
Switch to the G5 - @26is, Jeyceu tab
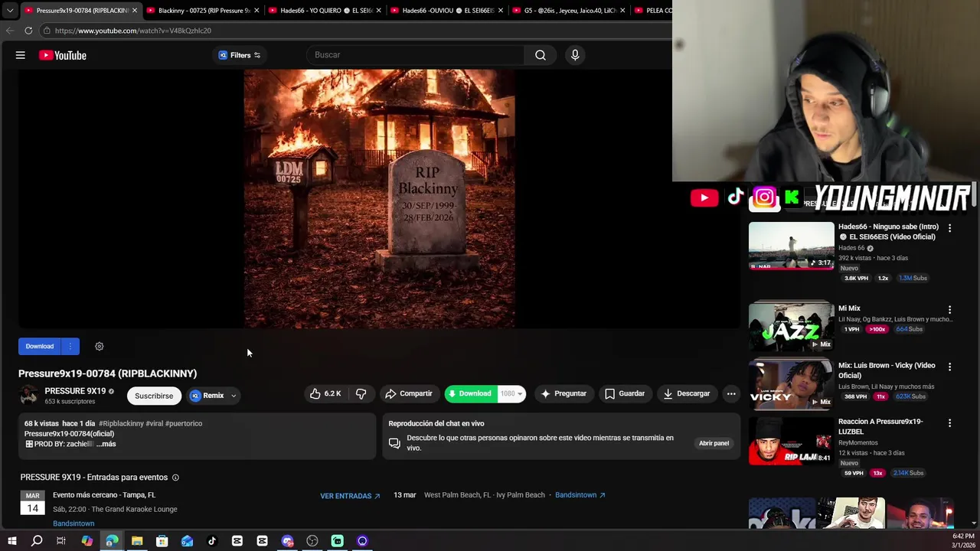569,11
